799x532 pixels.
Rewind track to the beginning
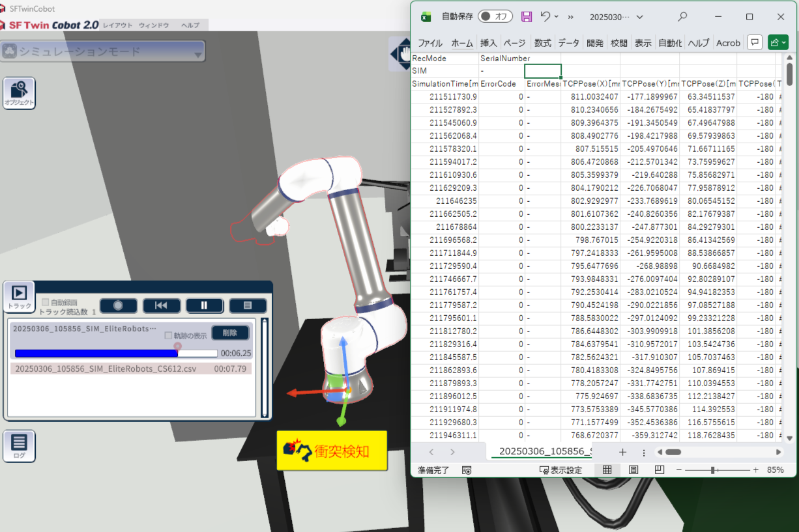[x=161, y=305]
